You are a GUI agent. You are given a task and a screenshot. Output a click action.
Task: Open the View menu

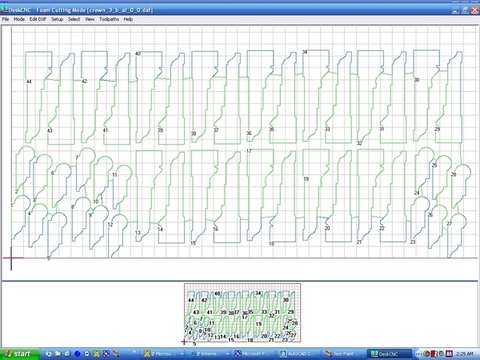coord(89,19)
